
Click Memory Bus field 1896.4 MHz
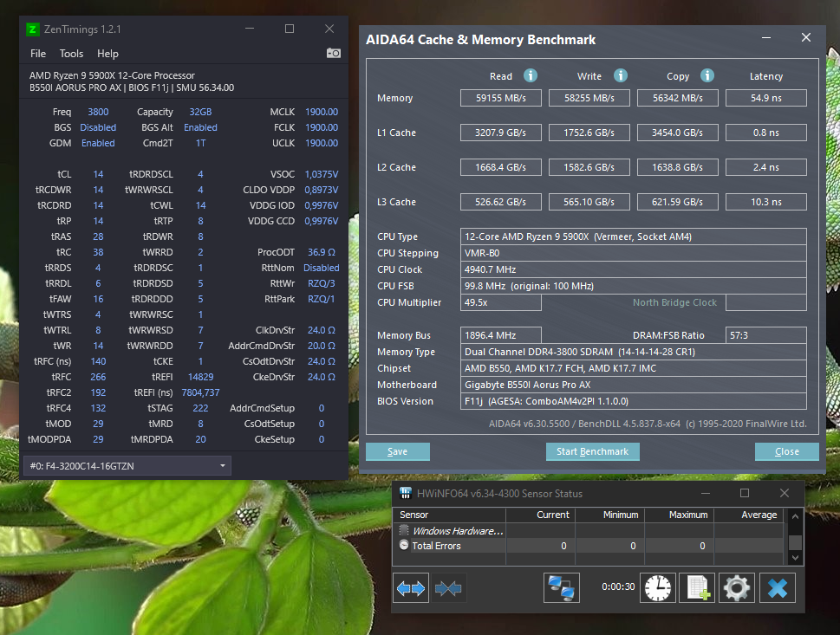point(501,335)
